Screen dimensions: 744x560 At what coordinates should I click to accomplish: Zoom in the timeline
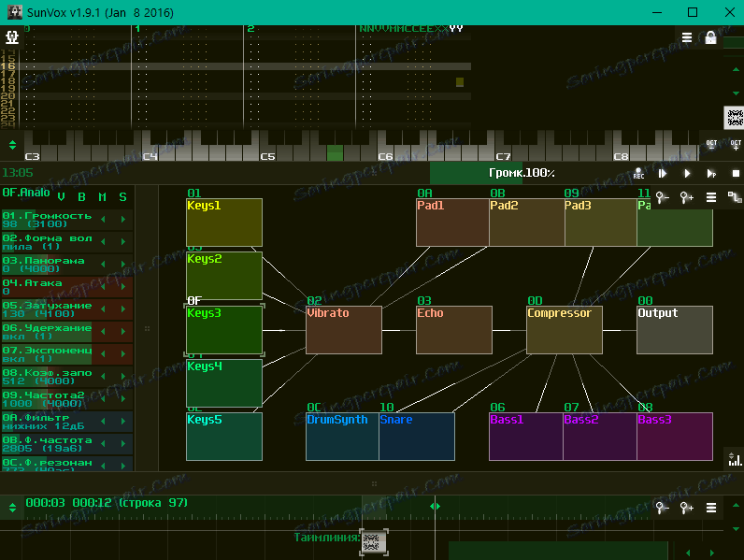[687, 508]
